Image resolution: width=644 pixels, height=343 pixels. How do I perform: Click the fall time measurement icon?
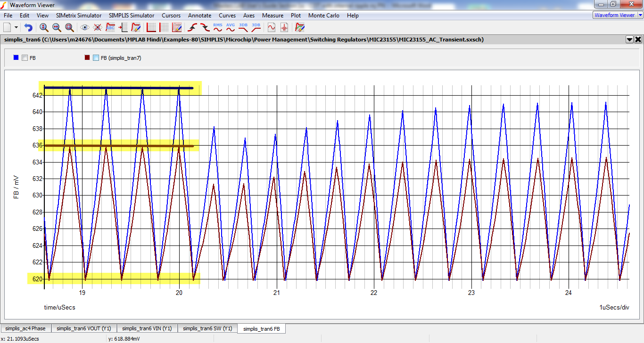pyautogui.click(x=205, y=27)
